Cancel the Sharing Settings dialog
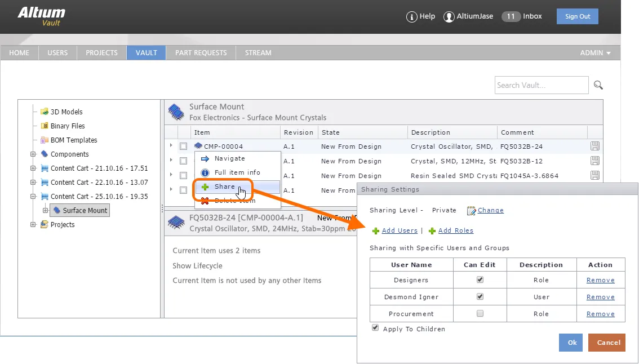 pos(606,343)
